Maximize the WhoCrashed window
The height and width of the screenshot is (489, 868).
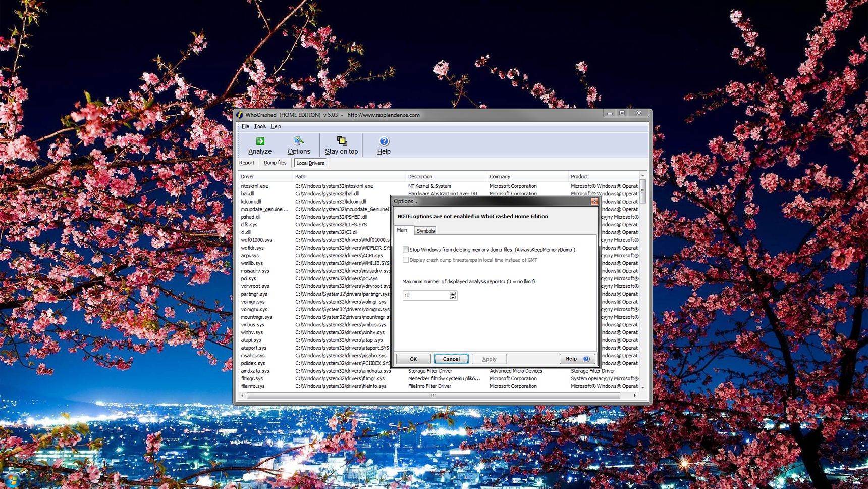(622, 113)
